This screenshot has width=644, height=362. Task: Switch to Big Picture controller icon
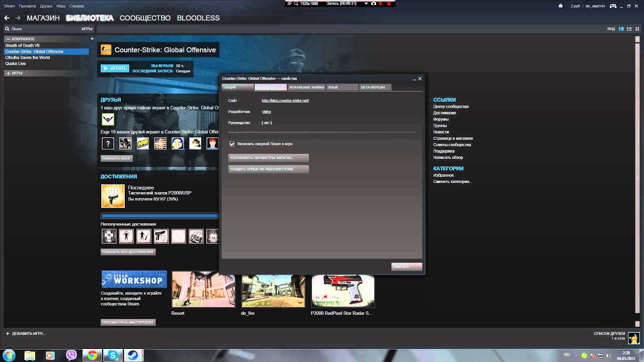tap(613, 6)
